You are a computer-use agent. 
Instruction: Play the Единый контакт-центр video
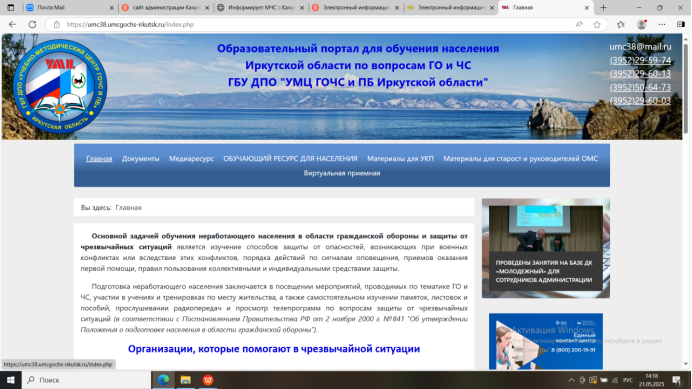pyautogui.click(x=546, y=341)
